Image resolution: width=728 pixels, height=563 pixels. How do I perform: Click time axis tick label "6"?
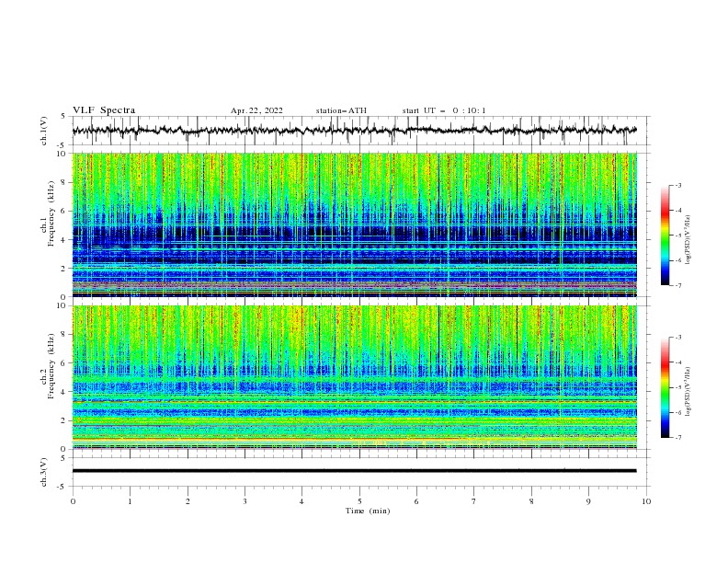click(x=416, y=501)
